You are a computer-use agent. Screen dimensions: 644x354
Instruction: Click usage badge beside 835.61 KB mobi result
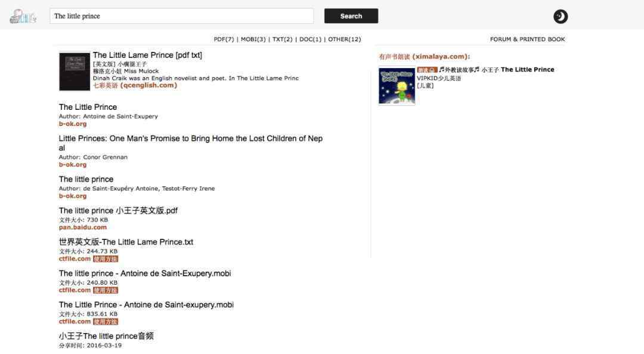coord(106,322)
